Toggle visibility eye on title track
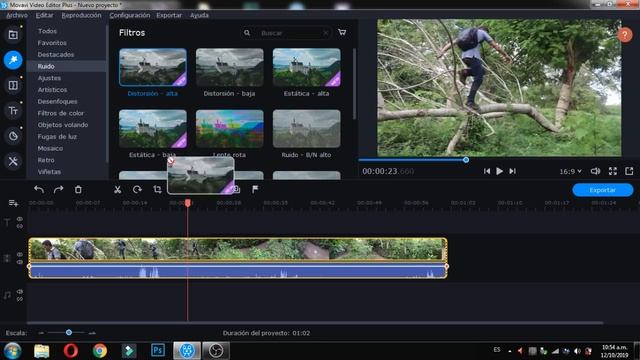Viewport: 640px width, 360px height. tap(20, 219)
